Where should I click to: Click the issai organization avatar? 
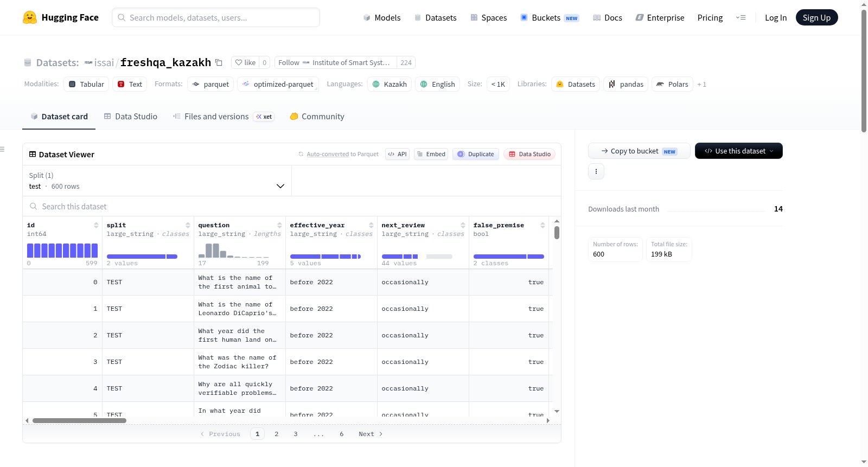click(x=88, y=62)
